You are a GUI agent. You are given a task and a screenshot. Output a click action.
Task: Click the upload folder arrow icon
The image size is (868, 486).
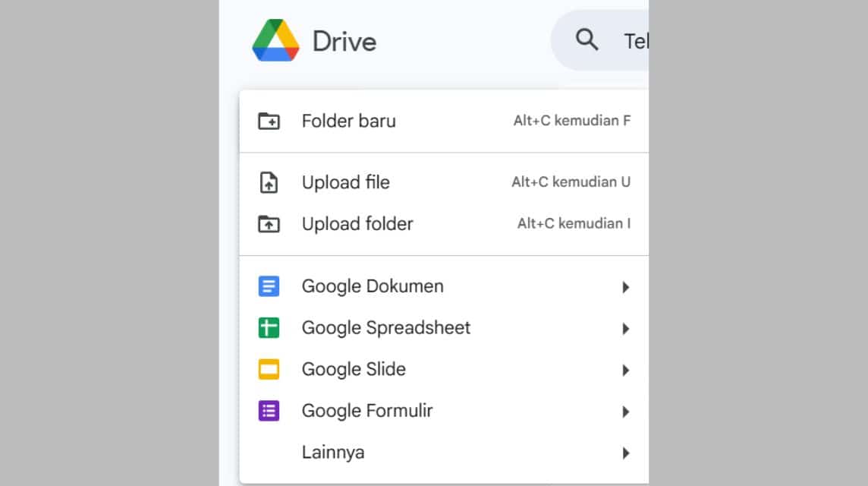click(269, 224)
